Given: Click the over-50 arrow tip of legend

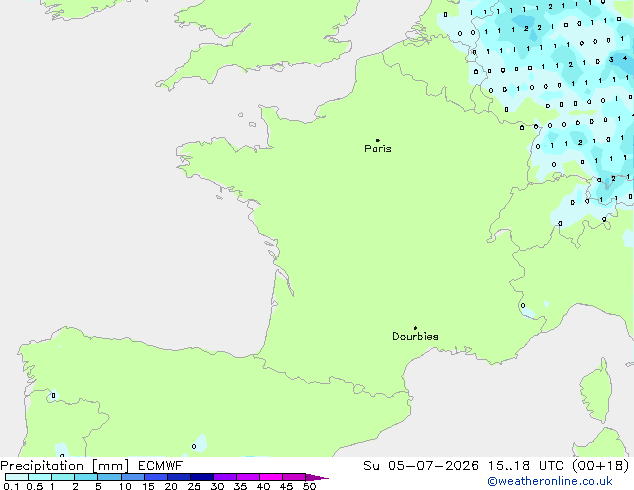Looking at the screenshot, I should pos(317,477).
